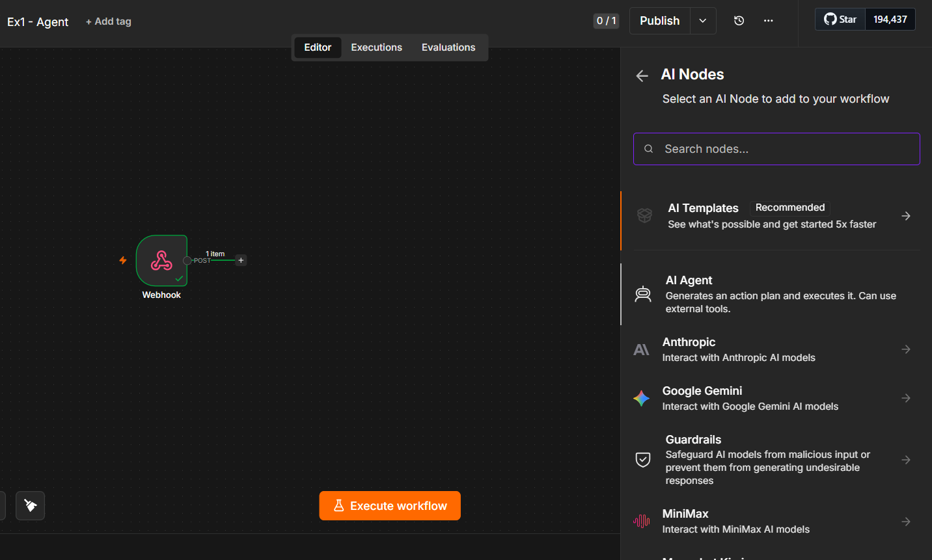Click the AI Templates title
The width and height of the screenshot is (932, 560).
coord(703,208)
